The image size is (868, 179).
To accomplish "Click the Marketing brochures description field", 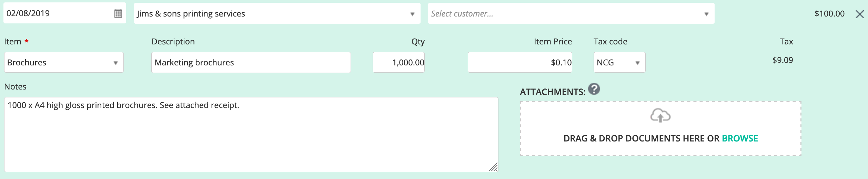I will [x=251, y=62].
